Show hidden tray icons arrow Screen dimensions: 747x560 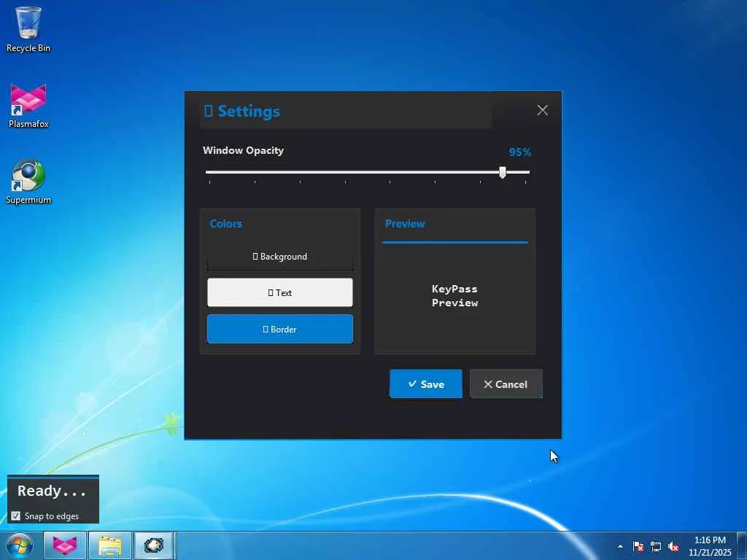[x=620, y=546]
